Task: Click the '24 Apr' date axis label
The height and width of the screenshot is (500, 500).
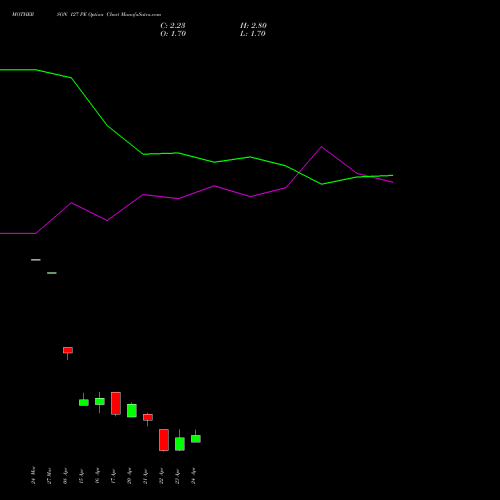Action: click(x=193, y=476)
